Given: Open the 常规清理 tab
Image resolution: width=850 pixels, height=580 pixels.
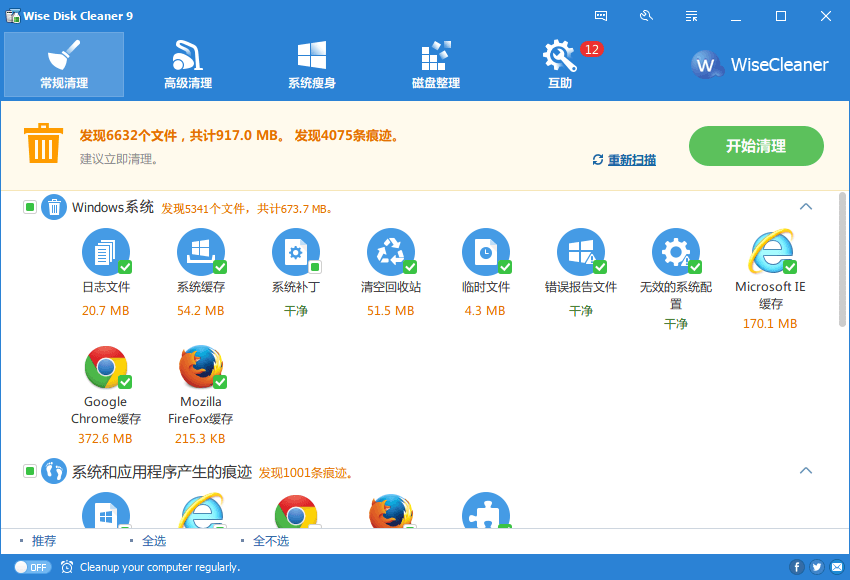Looking at the screenshot, I should 64,65.
